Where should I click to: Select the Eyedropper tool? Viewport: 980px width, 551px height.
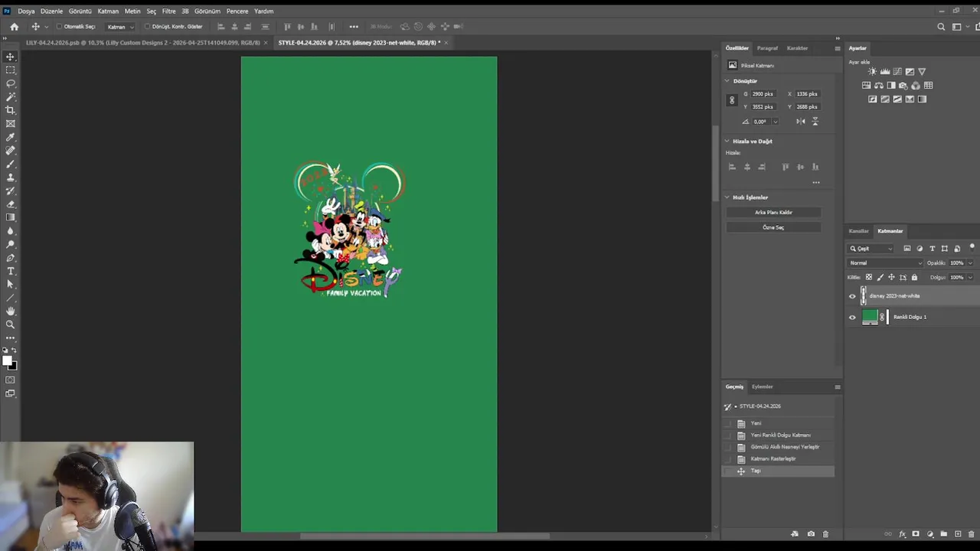tap(11, 137)
